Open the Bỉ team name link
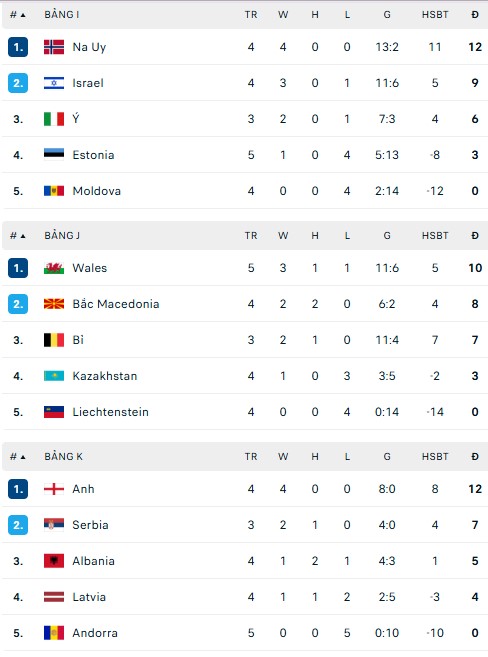The image size is (488, 657). point(78,340)
